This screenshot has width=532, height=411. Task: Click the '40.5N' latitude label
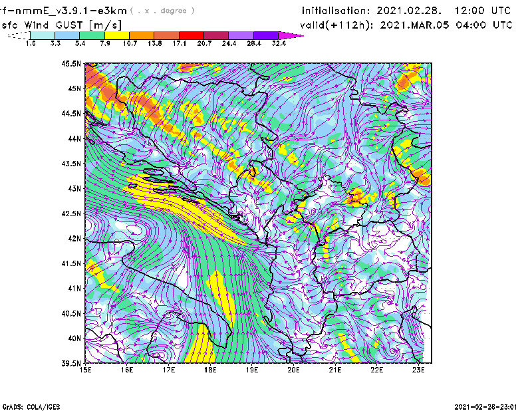tap(71, 314)
